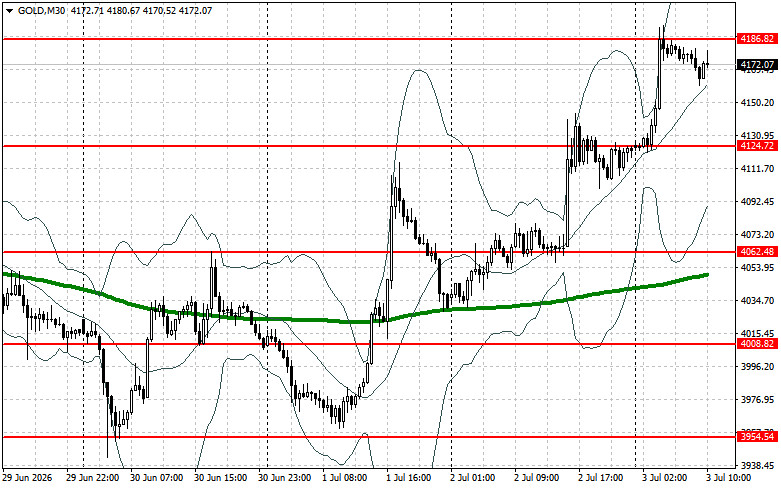781x489 pixels.
Task: Open the chart menu triangle beside GOLD,M30
Action: coord(9,10)
